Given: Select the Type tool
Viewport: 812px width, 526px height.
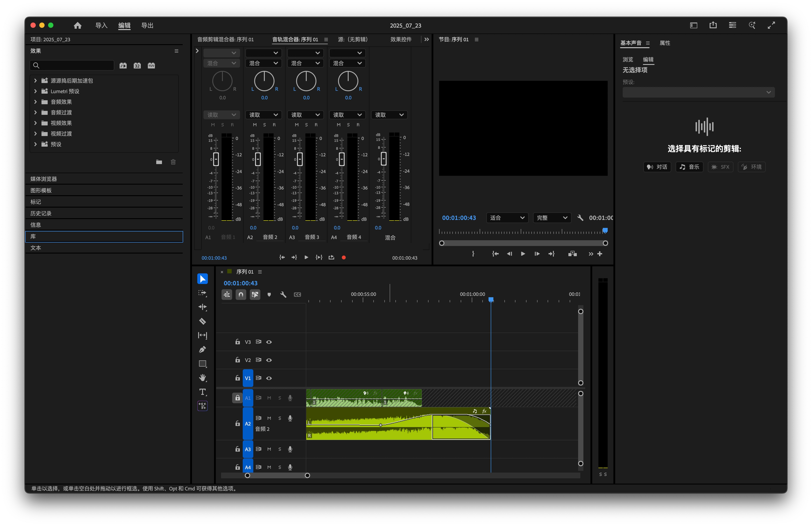Looking at the screenshot, I should point(202,392).
